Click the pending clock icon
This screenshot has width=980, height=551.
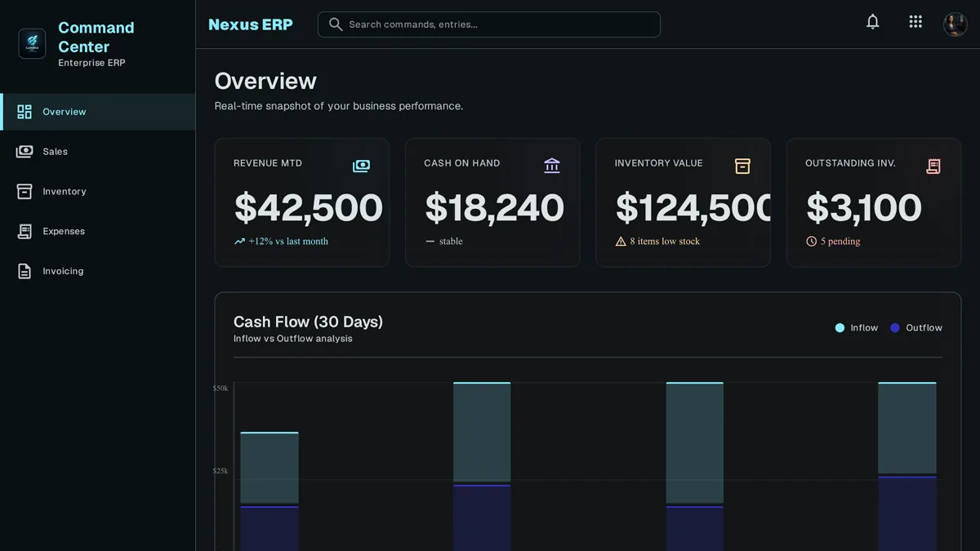point(812,242)
